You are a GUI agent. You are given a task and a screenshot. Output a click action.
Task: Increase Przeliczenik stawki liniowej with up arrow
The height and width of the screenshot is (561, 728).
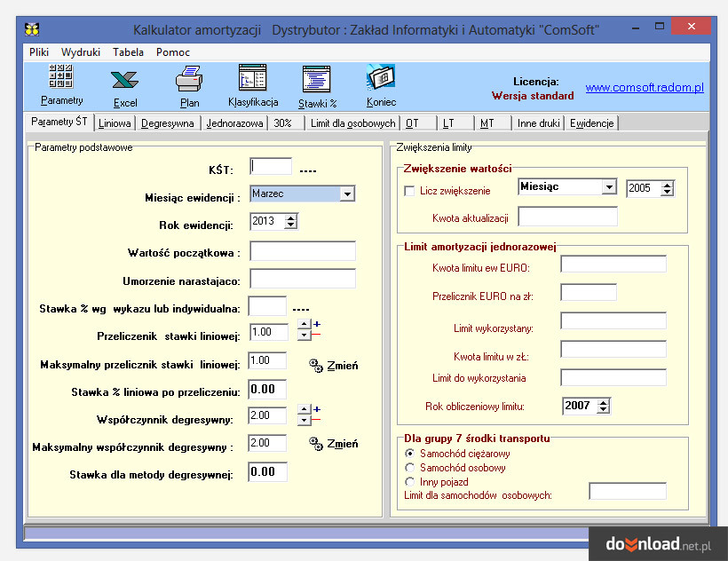click(305, 324)
